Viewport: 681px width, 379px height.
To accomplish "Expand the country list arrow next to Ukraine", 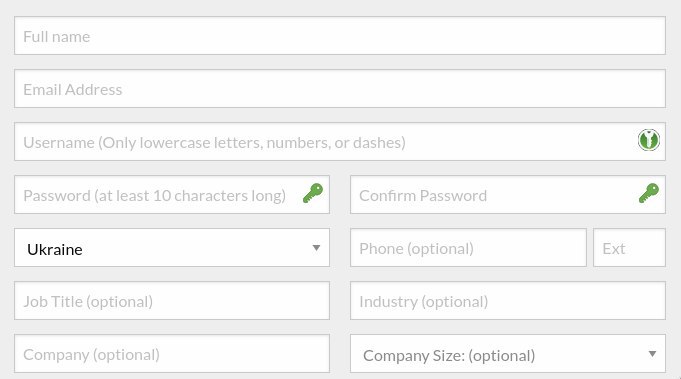I will click(316, 248).
